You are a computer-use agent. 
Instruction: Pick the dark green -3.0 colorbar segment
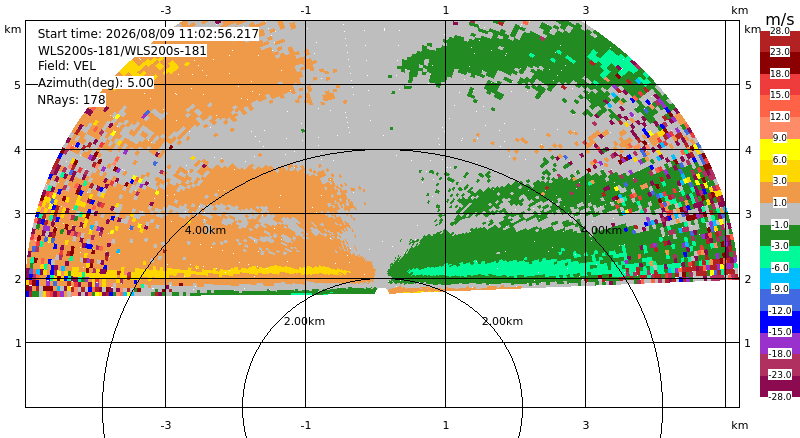point(780,235)
